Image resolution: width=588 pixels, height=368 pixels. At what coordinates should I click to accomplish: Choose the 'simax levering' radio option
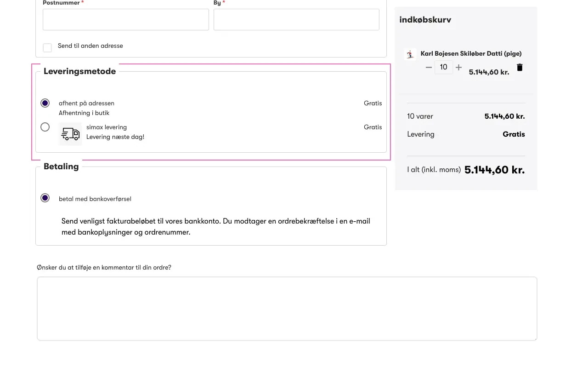coord(45,127)
